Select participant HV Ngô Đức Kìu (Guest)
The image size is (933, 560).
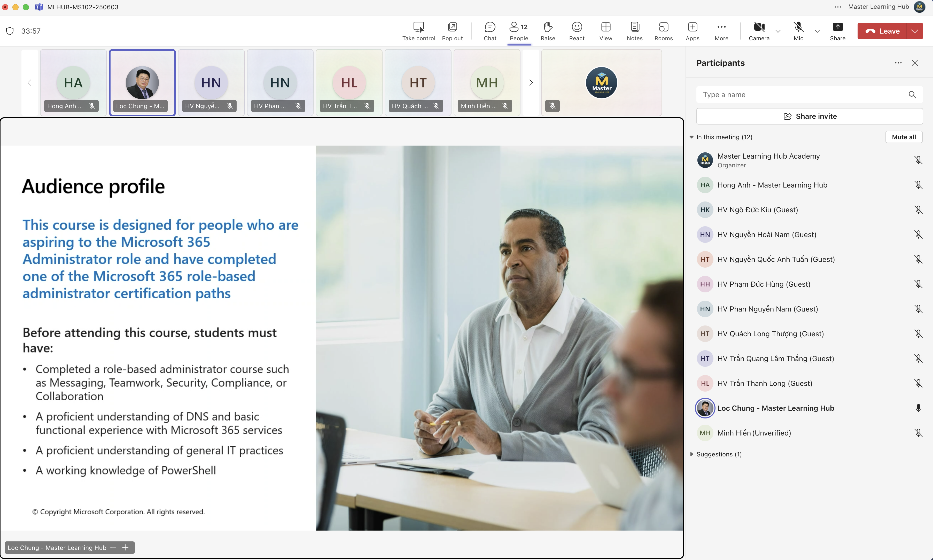809,210
